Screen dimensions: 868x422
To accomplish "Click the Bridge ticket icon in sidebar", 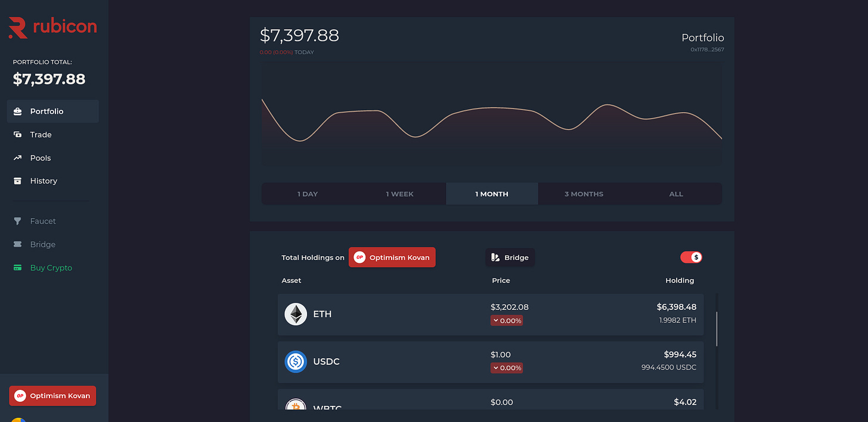I will point(18,244).
